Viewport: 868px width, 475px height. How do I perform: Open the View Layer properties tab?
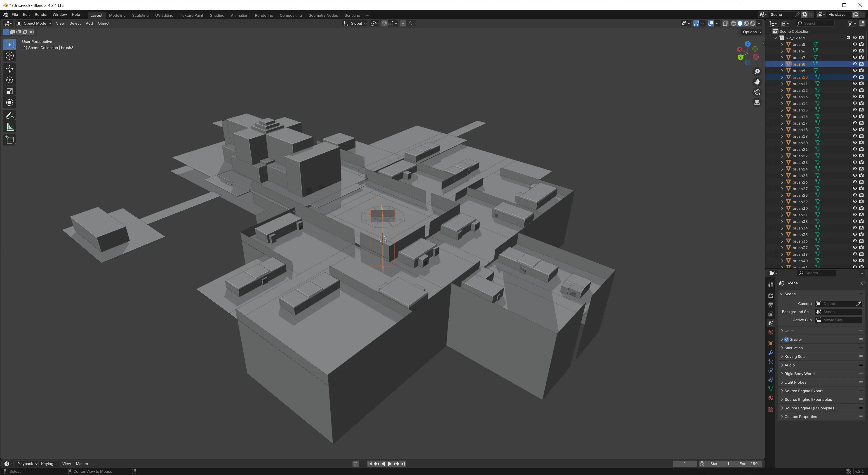[771, 314]
